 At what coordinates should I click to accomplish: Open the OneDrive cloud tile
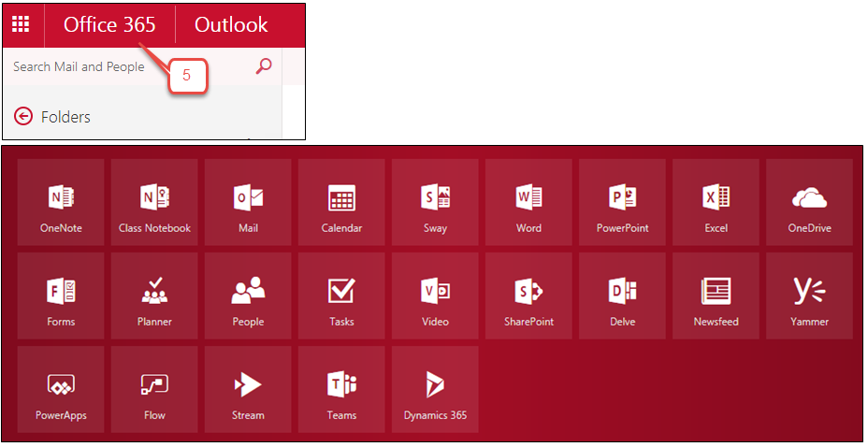[x=809, y=203]
